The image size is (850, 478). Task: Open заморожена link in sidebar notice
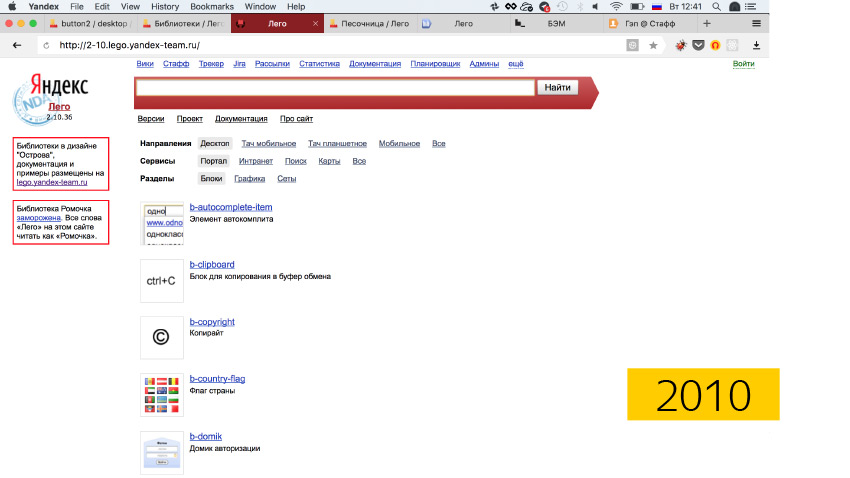(38, 218)
